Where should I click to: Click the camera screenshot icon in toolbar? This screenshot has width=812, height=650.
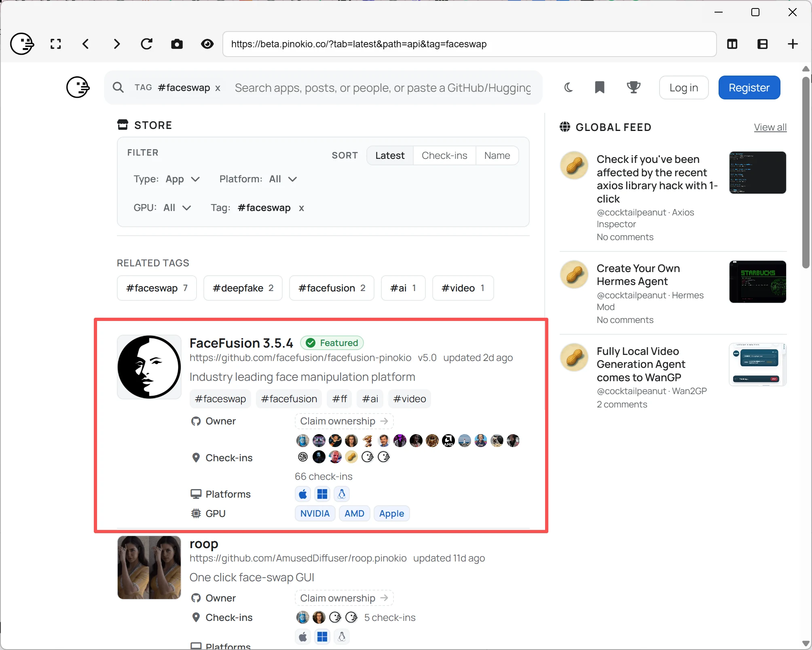point(177,44)
